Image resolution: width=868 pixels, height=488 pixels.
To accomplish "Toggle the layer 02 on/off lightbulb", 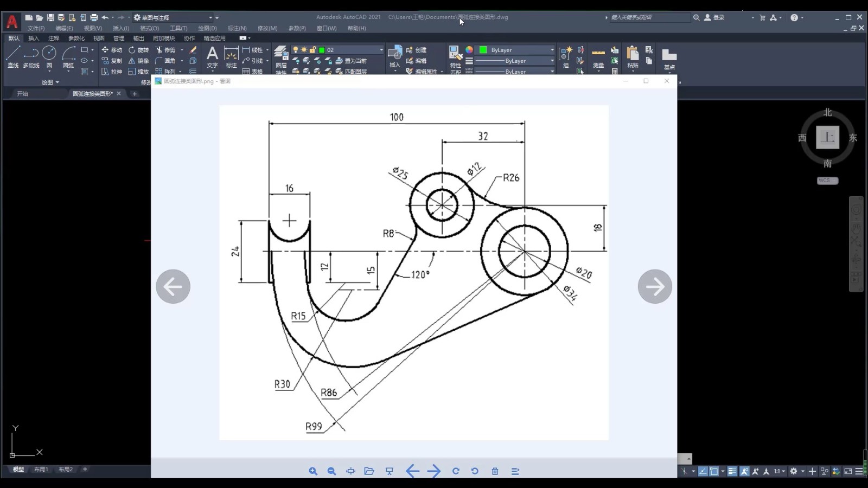I will click(296, 50).
